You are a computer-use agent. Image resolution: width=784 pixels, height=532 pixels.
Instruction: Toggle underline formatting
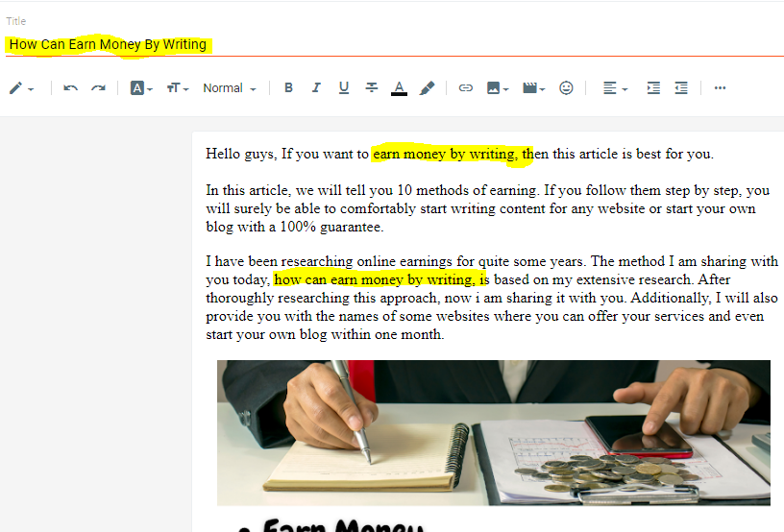(344, 88)
